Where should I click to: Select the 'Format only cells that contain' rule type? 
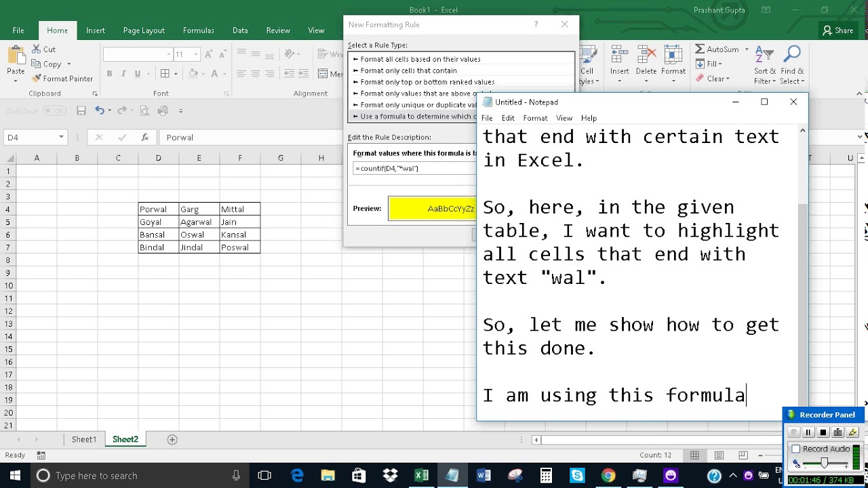pyautogui.click(x=408, y=70)
